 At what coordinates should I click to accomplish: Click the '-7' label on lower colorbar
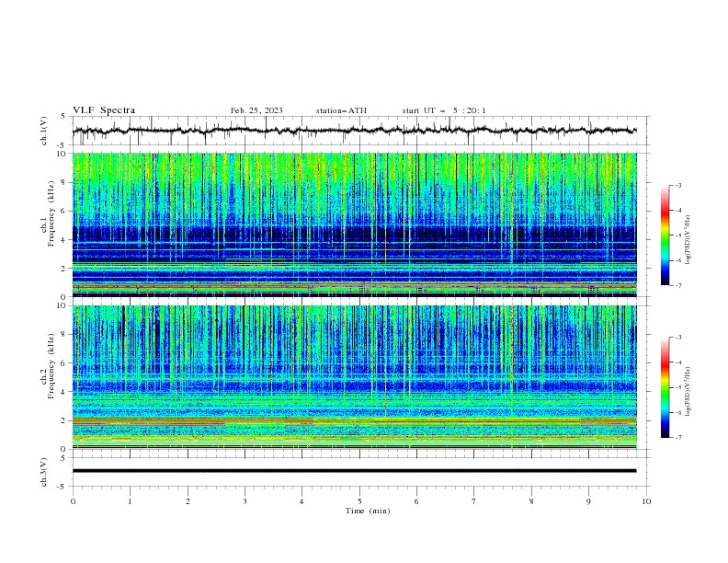[677, 438]
